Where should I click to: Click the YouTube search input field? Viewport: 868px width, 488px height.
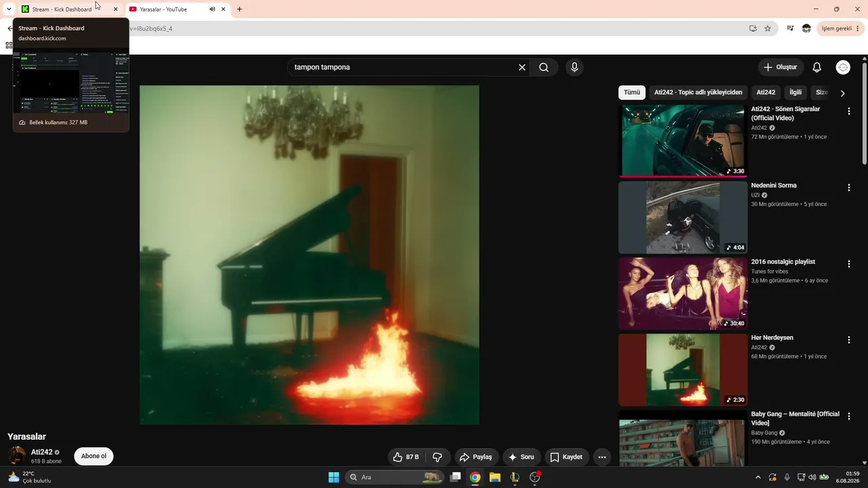[403, 67]
